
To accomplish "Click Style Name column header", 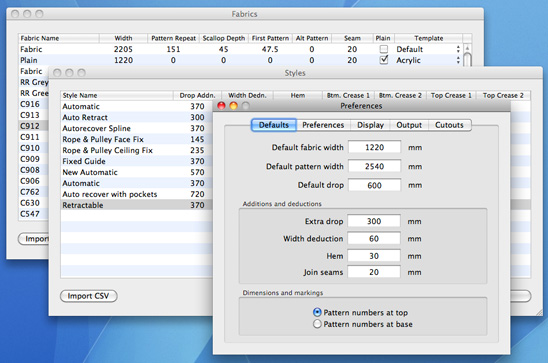I will click(117, 95).
